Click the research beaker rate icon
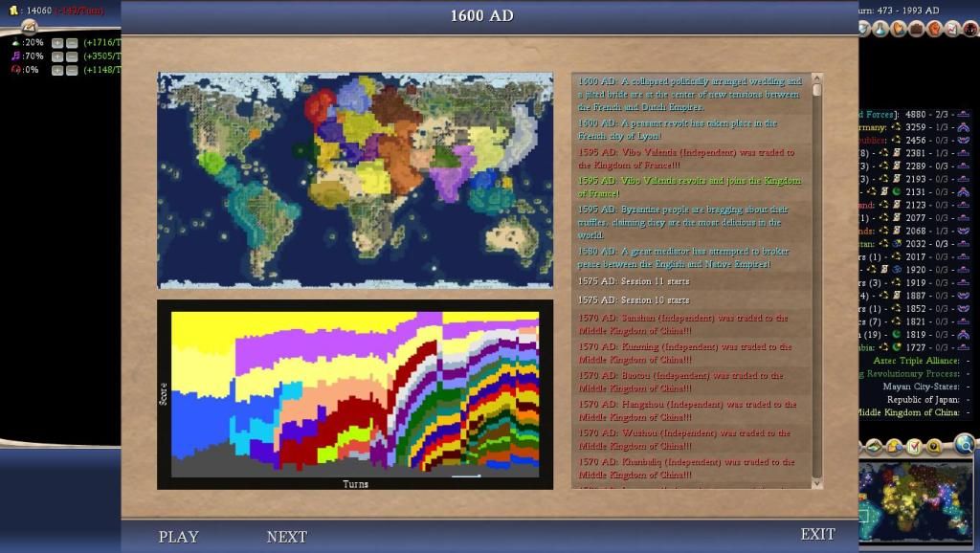 15,42
